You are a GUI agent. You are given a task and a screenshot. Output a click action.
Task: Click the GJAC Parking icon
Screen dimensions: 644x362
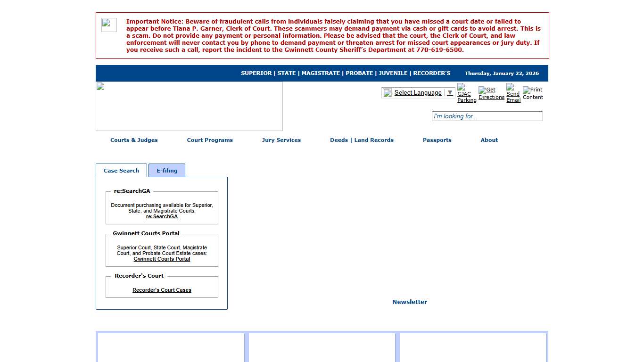pyautogui.click(x=466, y=93)
